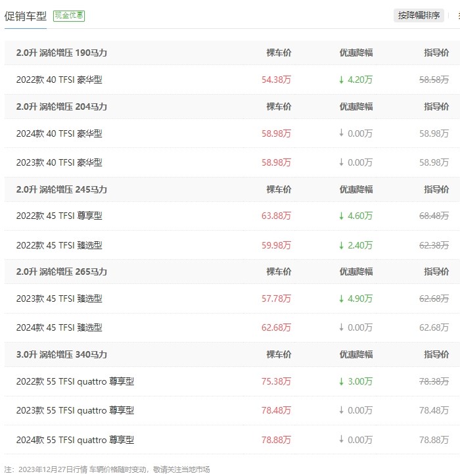Image resolution: width=460 pixels, height=476 pixels.
Task: Sort by 按降幅排序 button
Action: [x=419, y=16]
